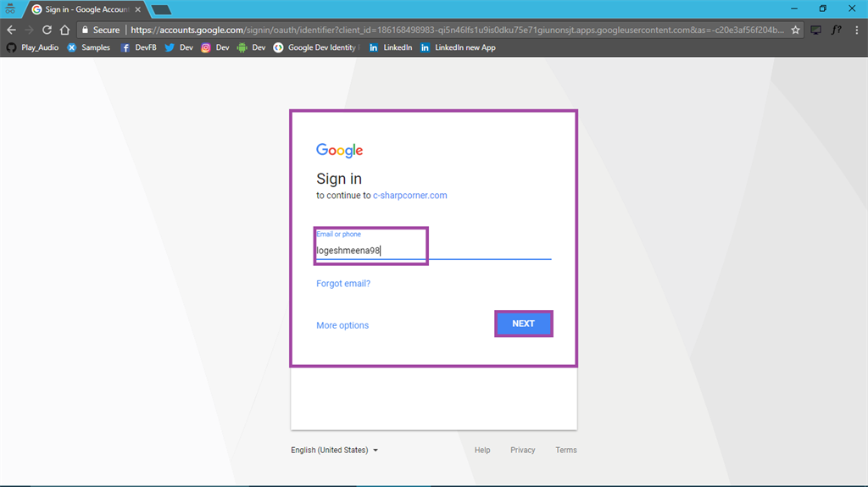Focus the Email or phone field
This screenshot has width=868, height=487.
[x=433, y=250]
